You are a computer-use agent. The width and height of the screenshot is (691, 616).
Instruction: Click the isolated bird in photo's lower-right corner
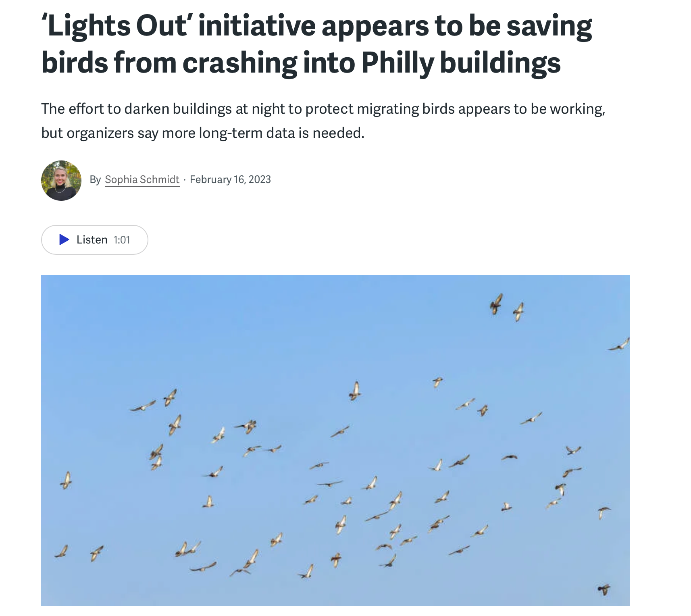[604, 589]
